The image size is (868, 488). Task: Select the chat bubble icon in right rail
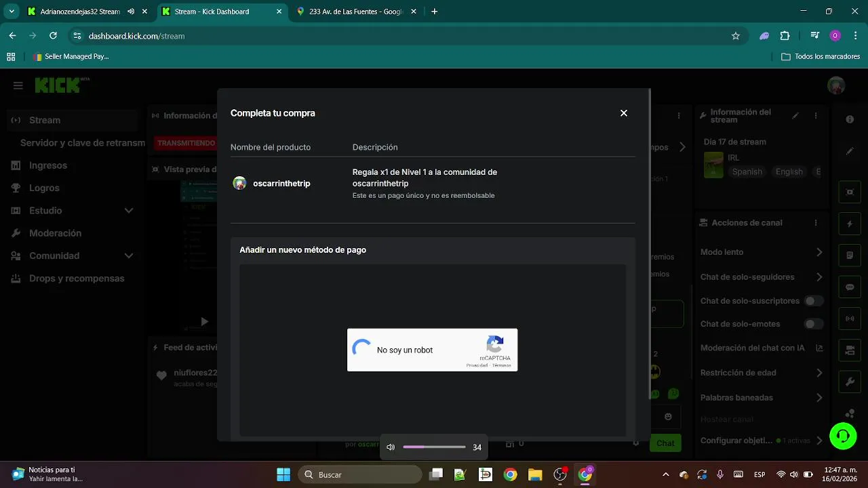[850, 287]
